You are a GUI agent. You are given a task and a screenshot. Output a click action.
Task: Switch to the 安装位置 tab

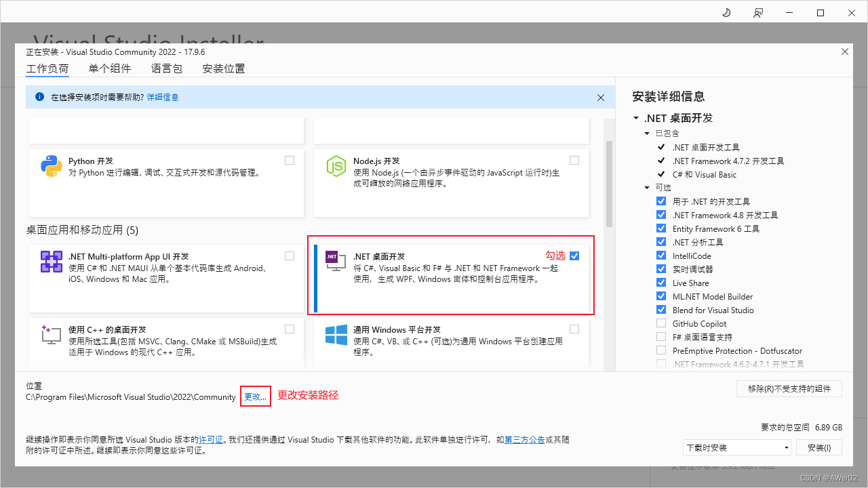pos(224,68)
